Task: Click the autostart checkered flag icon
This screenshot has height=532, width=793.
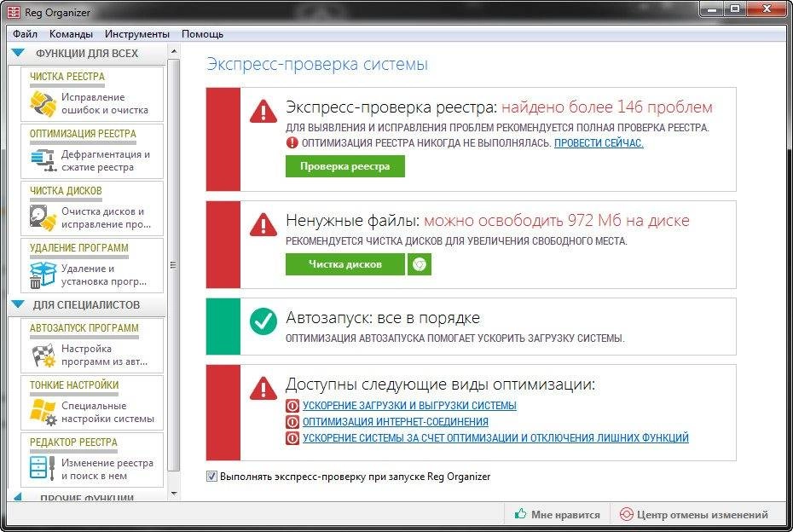Action: coord(43,355)
